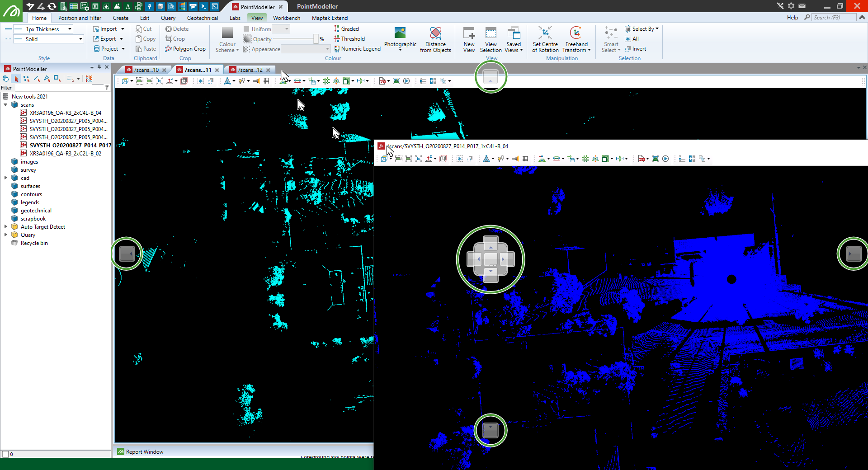Switch to the /scans...12 view tab
868x470 pixels.
250,70
